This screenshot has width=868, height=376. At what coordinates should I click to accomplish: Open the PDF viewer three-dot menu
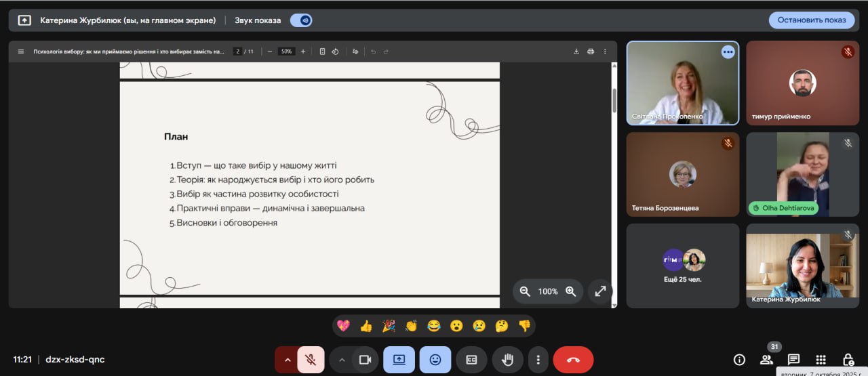[605, 51]
